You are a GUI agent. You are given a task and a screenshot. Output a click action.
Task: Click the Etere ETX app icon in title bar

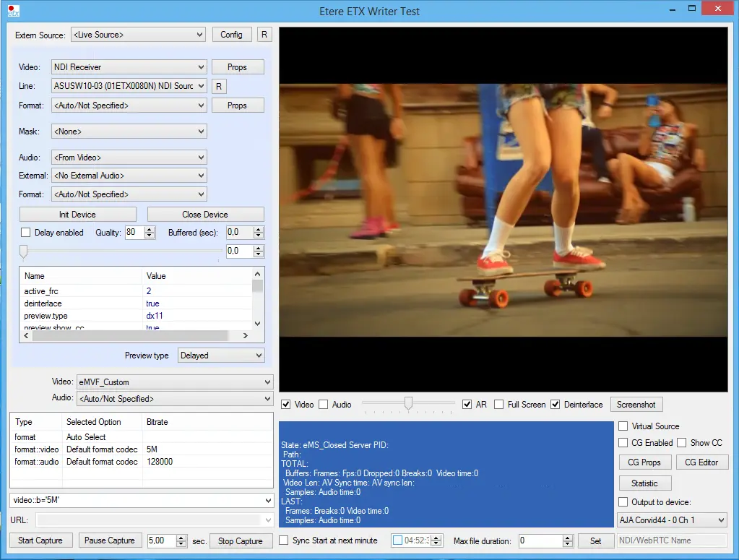12,11
